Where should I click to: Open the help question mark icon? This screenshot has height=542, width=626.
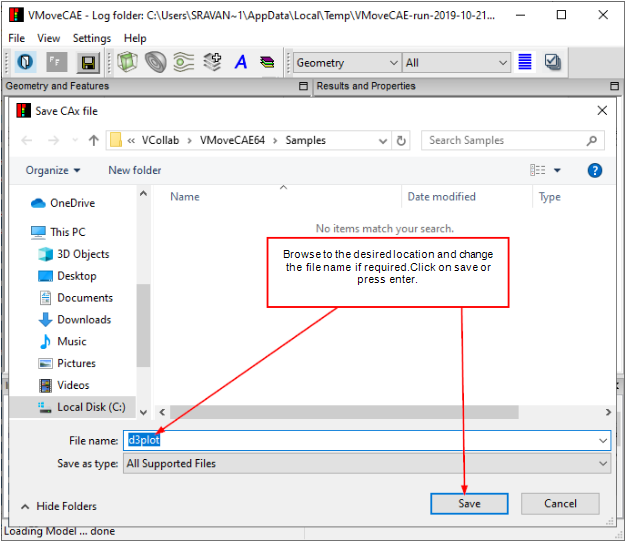tap(594, 170)
